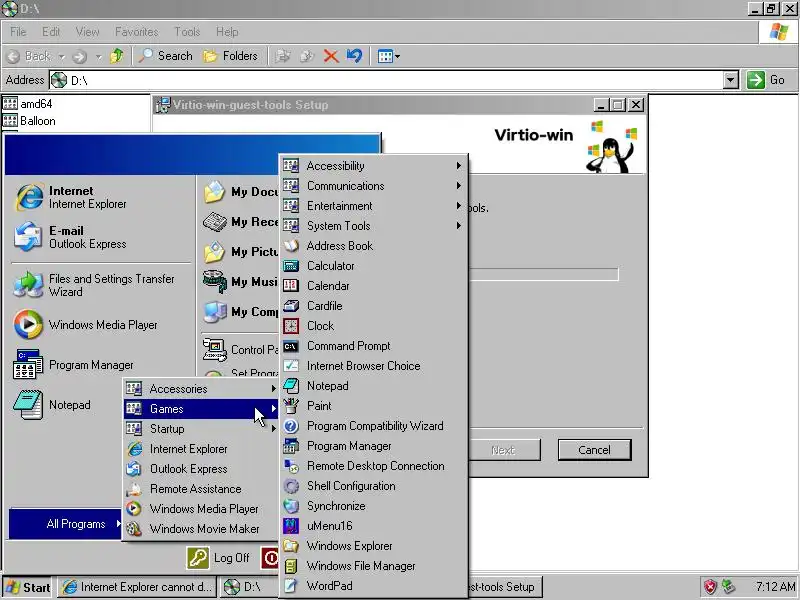Viewport: 800px width, 600px height.
Task: Open Internet Explorer in the All Programs list
Action: 201,449
